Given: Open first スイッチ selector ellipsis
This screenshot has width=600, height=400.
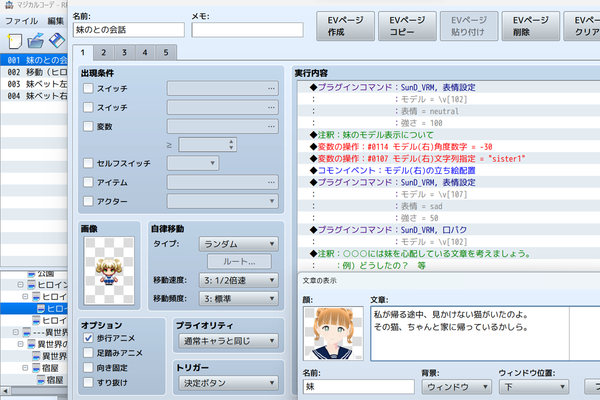Looking at the screenshot, I should coord(271,88).
